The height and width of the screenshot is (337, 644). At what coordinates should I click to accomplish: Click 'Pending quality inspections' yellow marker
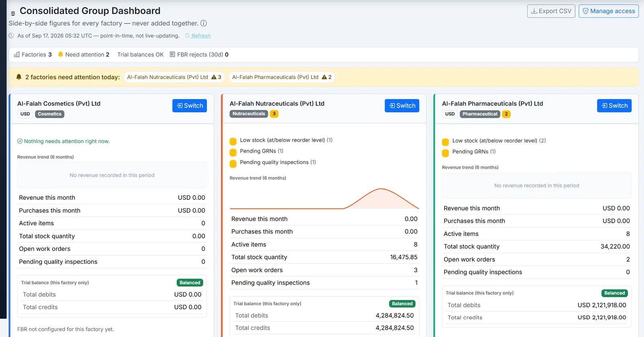point(233,164)
